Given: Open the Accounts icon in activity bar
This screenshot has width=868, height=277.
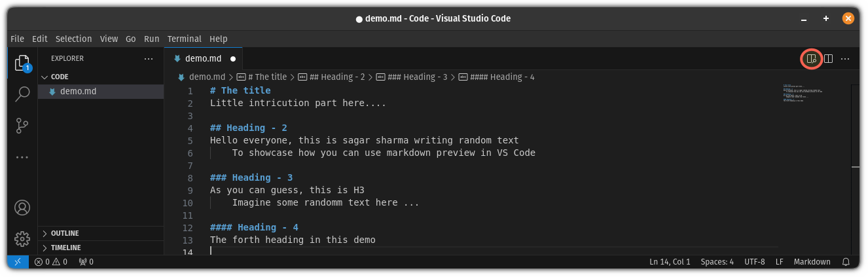Looking at the screenshot, I should [22, 208].
